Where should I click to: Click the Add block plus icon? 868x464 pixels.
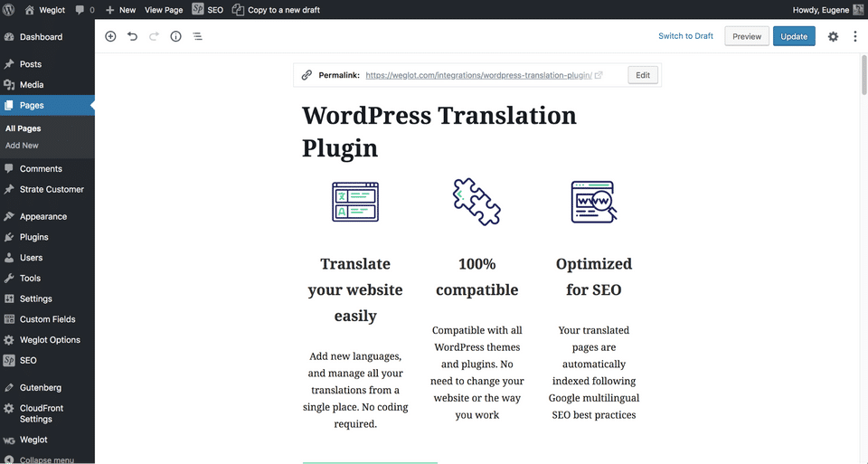[110, 36]
